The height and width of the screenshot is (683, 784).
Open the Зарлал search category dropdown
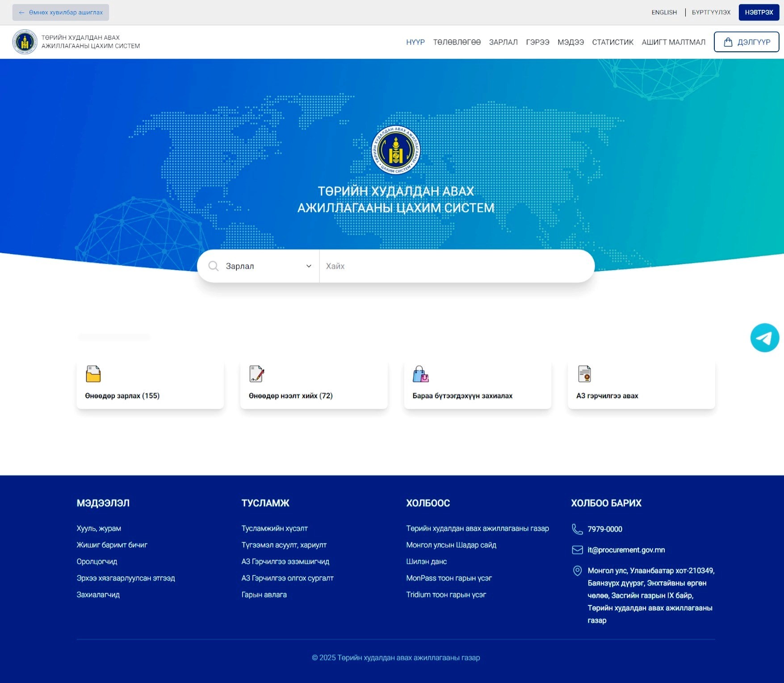click(x=258, y=266)
